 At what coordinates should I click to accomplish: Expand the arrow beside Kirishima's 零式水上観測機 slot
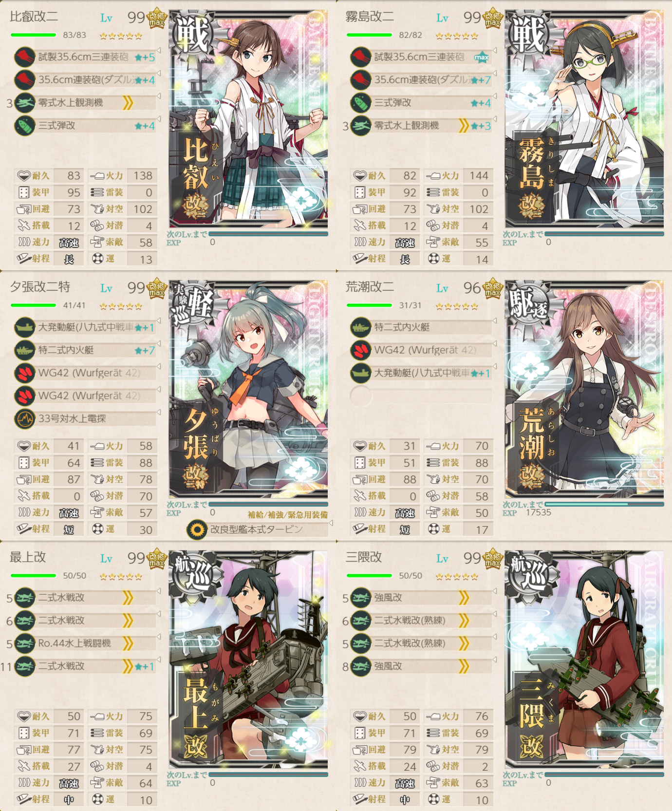point(495,119)
